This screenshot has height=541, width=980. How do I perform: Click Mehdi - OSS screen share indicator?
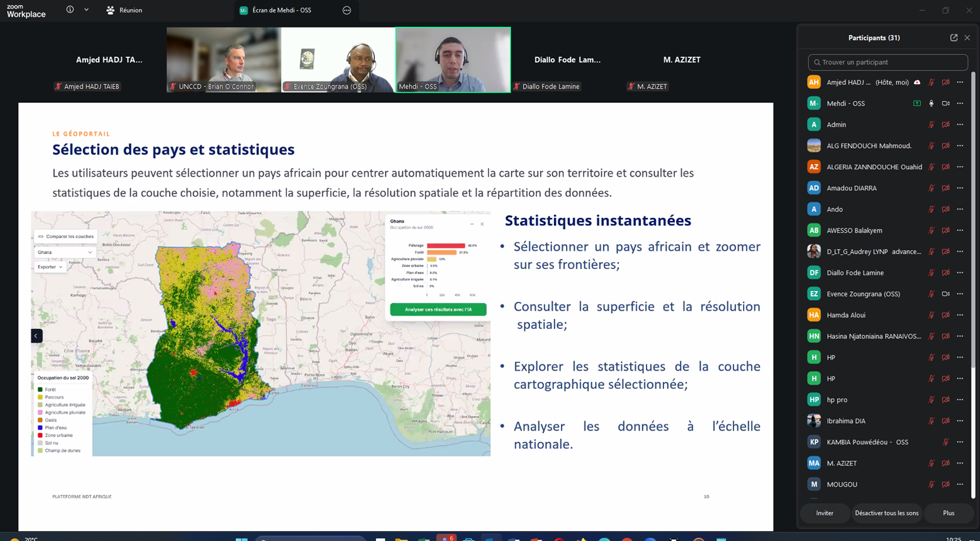[917, 104]
